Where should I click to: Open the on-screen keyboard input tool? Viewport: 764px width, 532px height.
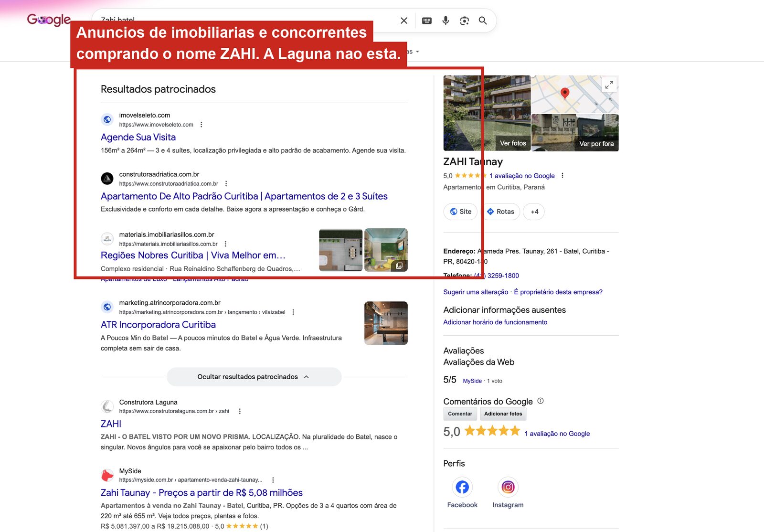coord(427,21)
